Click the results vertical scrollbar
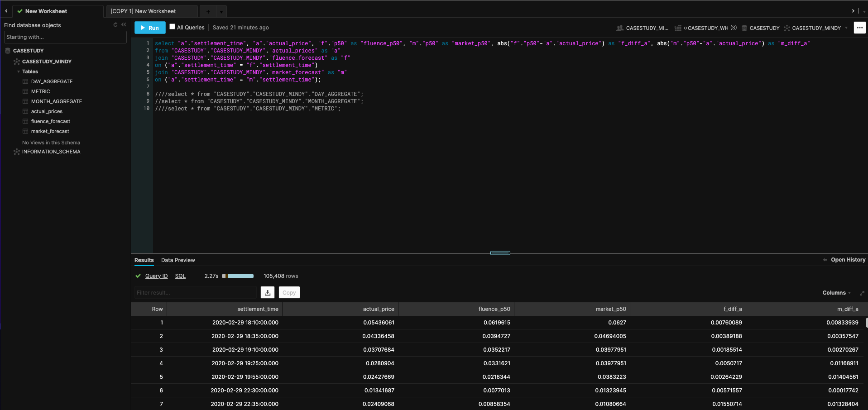 pos(867,322)
